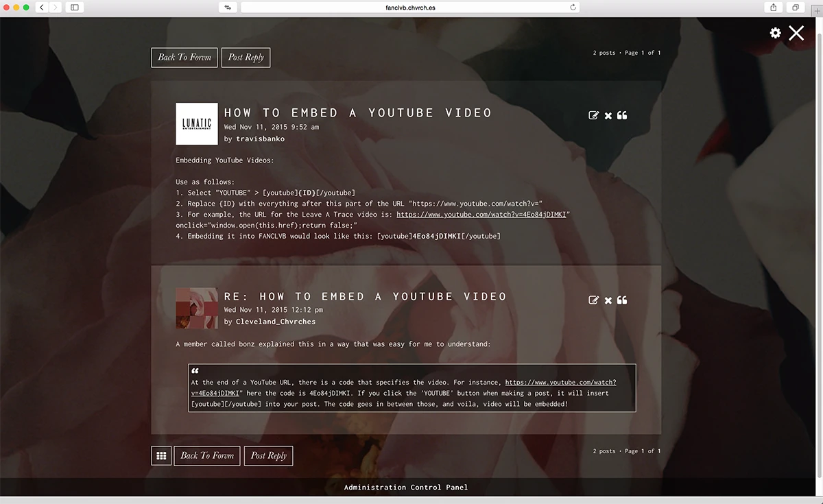
Task: Go back in Safari history
Action: click(41, 7)
